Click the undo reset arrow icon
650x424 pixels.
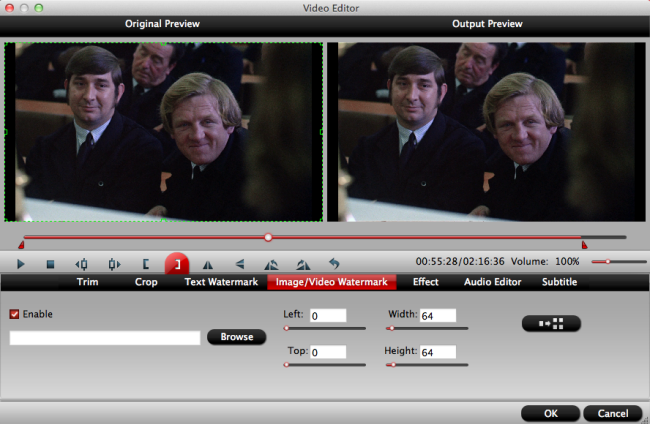pos(334,264)
